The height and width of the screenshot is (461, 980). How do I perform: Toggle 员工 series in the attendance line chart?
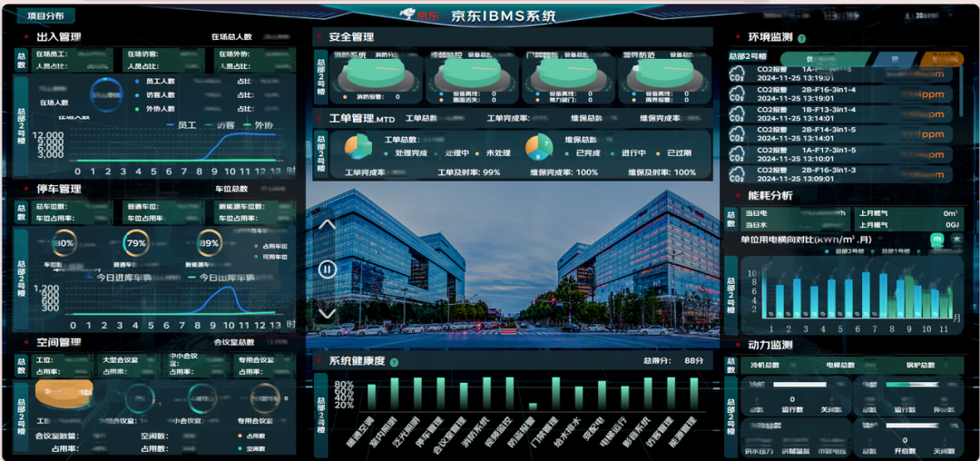pyautogui.click(x=181, y=125)
